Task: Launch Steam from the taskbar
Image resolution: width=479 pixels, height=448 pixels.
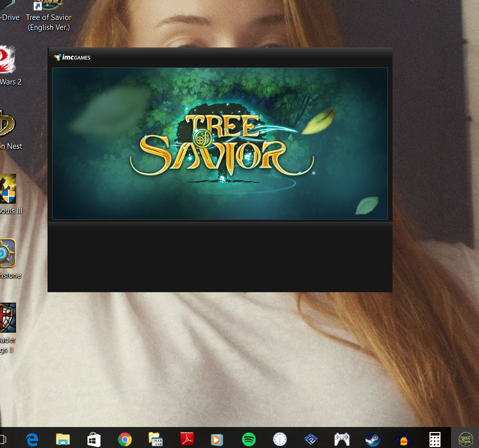Action: (372, 439)
